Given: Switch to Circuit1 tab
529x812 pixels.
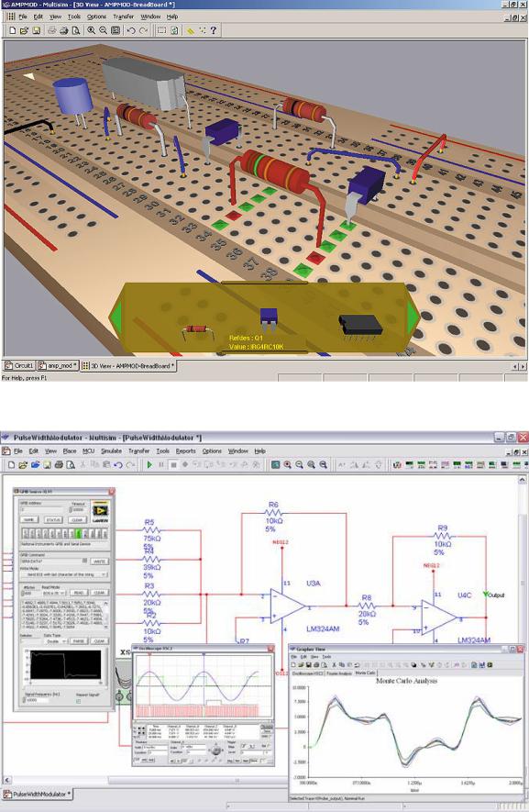Looking at the screenshot, I should coord(19,365).
